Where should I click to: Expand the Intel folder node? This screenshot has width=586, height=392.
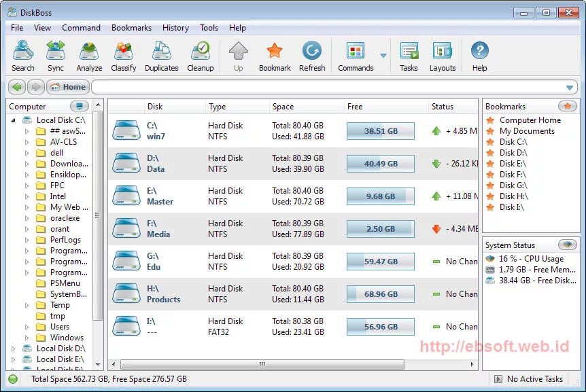pos(27,196)
